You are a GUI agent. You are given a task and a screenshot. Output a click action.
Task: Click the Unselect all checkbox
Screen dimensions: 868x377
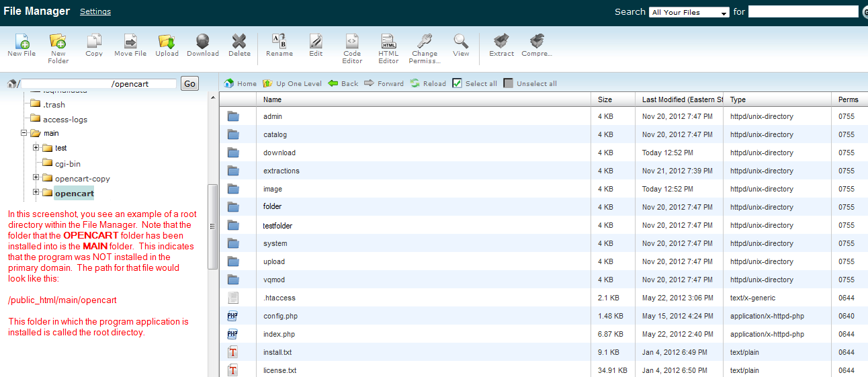(x=509, y=83)
